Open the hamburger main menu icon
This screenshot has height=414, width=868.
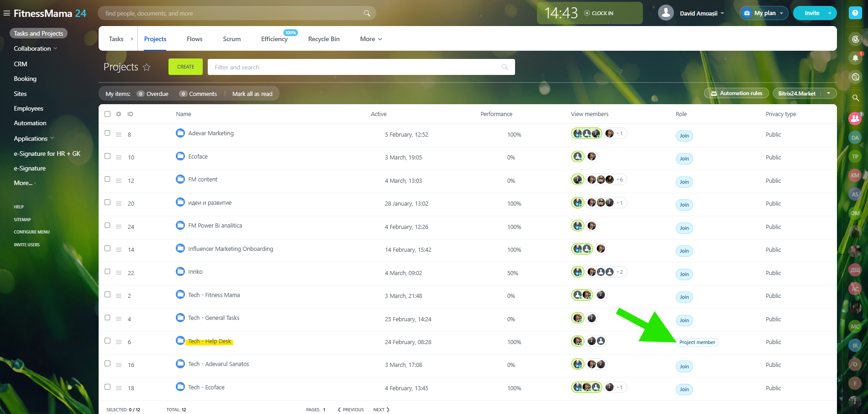[7, 13]
